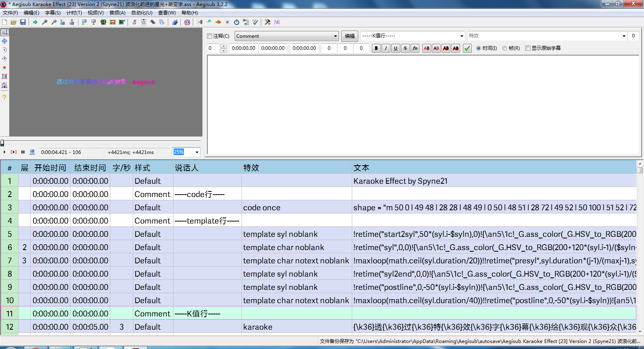Open visual typesetting help question mark

4,97
